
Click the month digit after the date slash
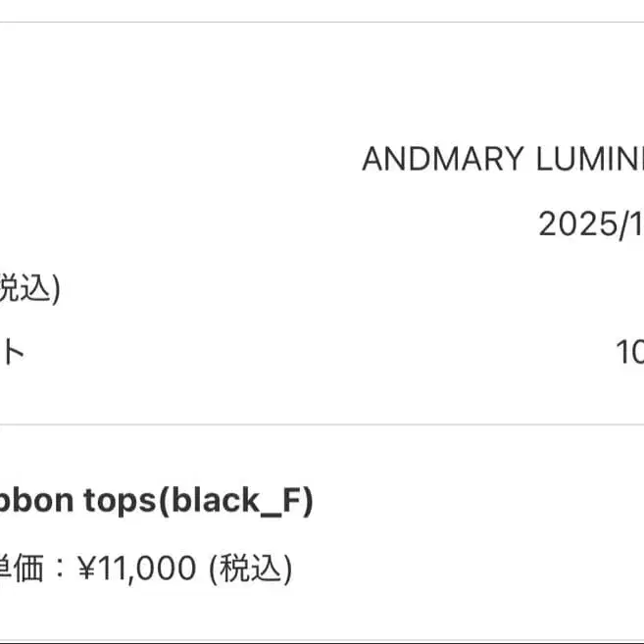tap(635, 224)
